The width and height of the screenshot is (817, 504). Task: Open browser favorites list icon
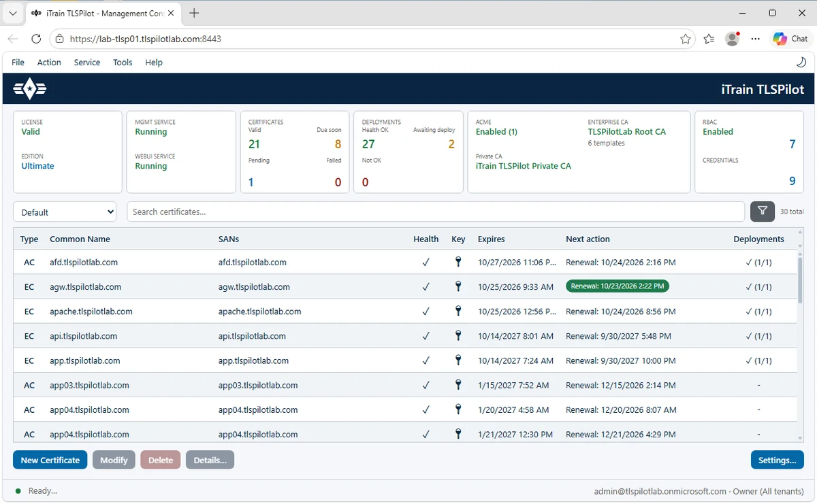point(709,39)
